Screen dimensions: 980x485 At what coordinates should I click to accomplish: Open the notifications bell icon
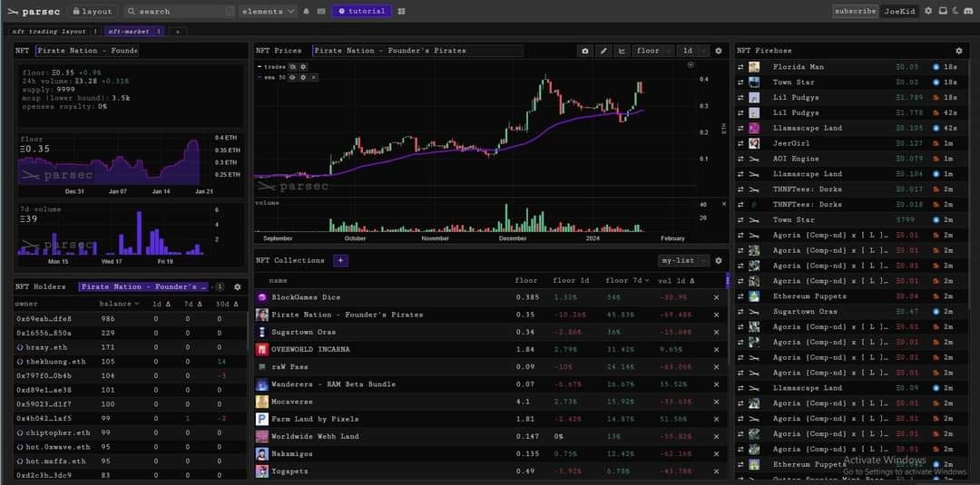(307, 11)
